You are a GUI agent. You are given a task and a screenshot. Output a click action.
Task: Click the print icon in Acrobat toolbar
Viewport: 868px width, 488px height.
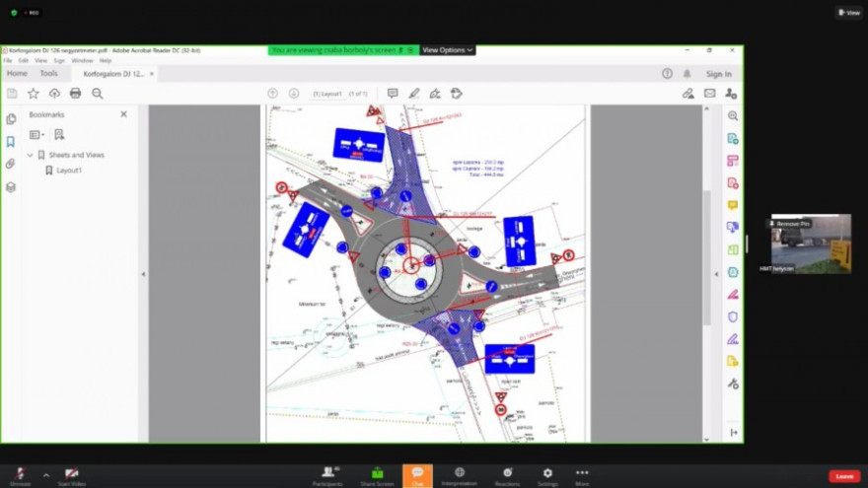[75, 94]
